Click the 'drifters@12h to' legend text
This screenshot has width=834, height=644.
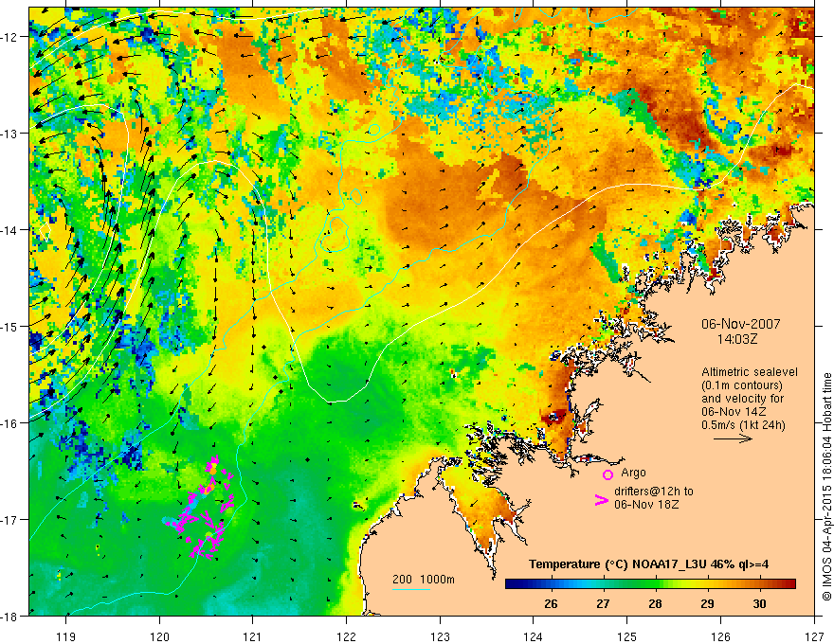click(x=654, y=492)
